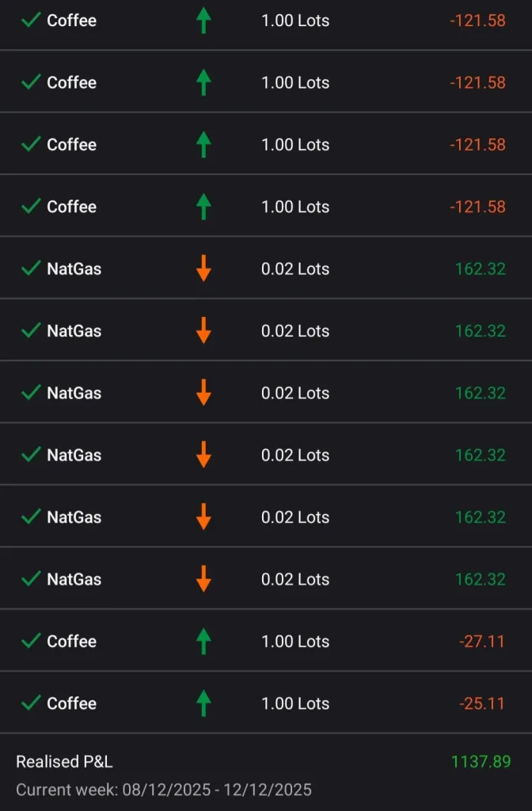This screenshot has height=811, width=532.
Task: Click the green up arrow on the -27.11 Coffee trade
Action: click(x=203, y=641)
